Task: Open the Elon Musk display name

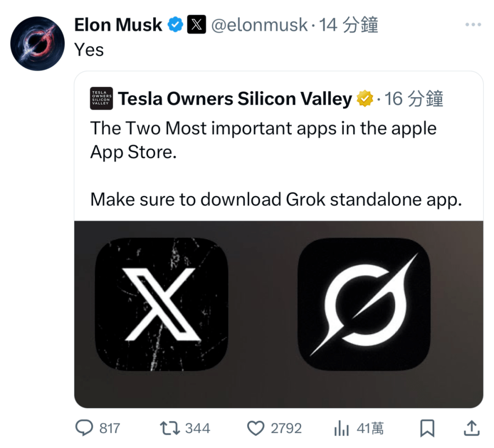Action: (118, 25)
